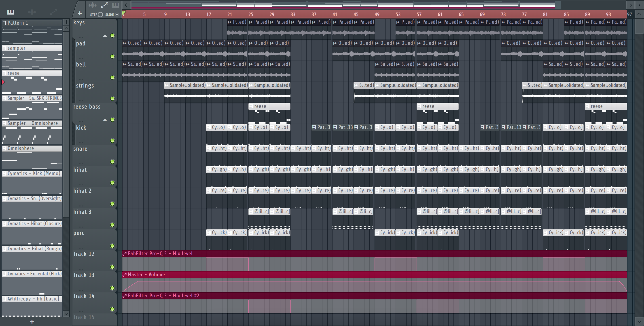Click bar 49 on the timeline ruler
The width and height of the screenshot is (644, 326).
click(x=377, y=15)
